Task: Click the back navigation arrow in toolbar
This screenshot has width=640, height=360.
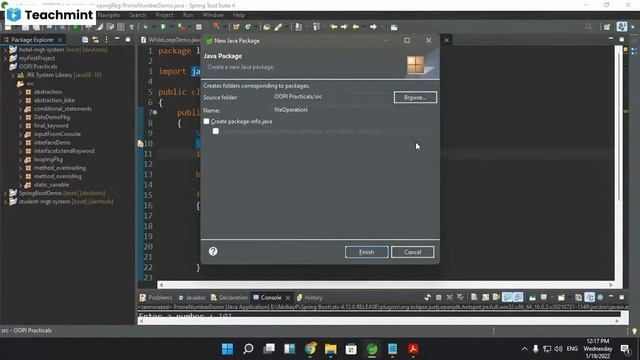Action: pos(356,27)
